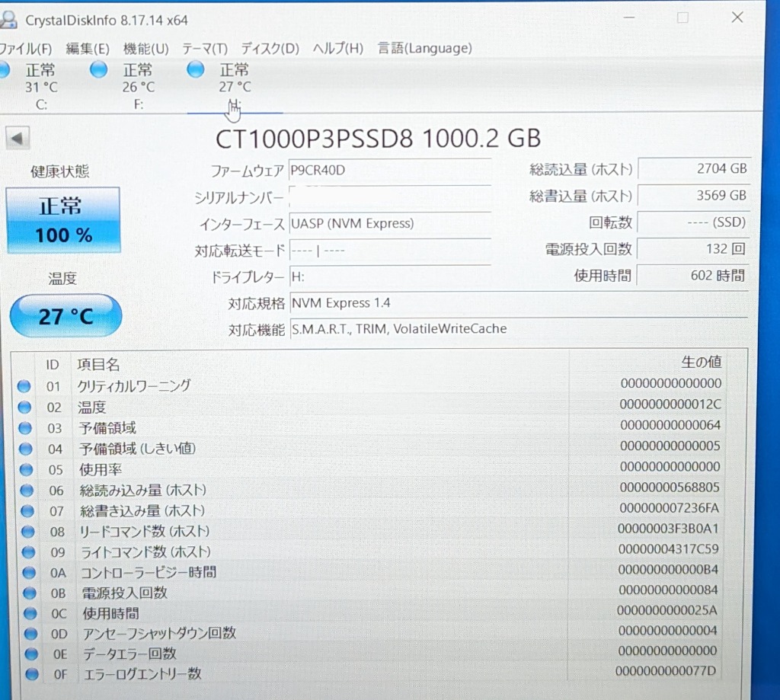780x700 pixels.
Task: Click status icon for 09 ライトコマンド数
Action: (x=28, y=551)
